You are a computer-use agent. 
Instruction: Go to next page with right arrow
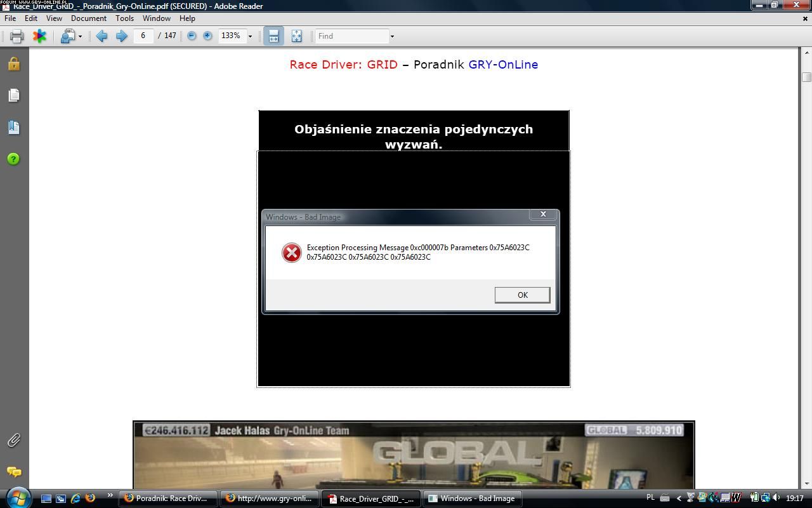coord(121,36)
